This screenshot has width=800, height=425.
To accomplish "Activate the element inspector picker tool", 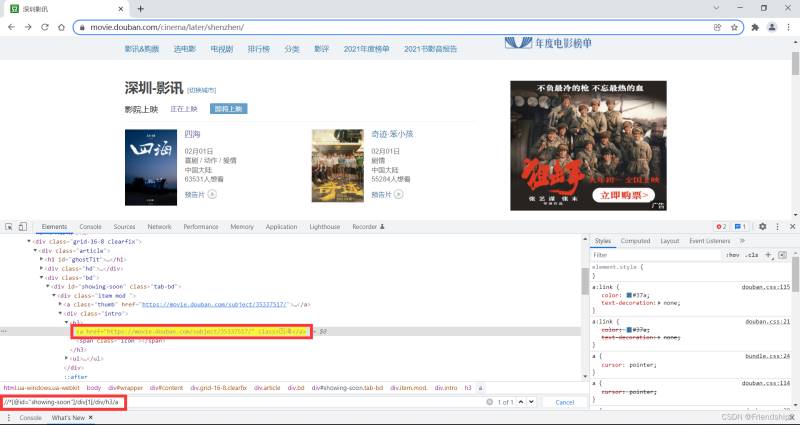I will (x=9, y=227).
